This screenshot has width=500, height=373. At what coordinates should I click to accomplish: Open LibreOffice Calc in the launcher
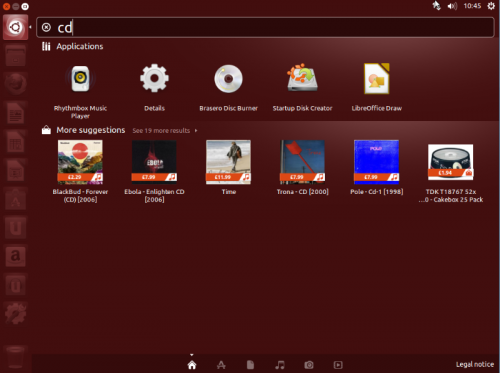(15, 142)
